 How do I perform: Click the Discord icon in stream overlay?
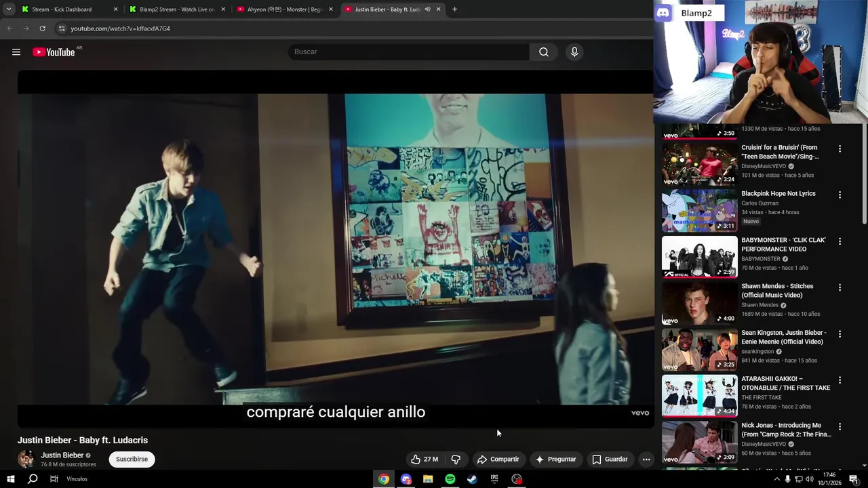(x=663, y=13)
